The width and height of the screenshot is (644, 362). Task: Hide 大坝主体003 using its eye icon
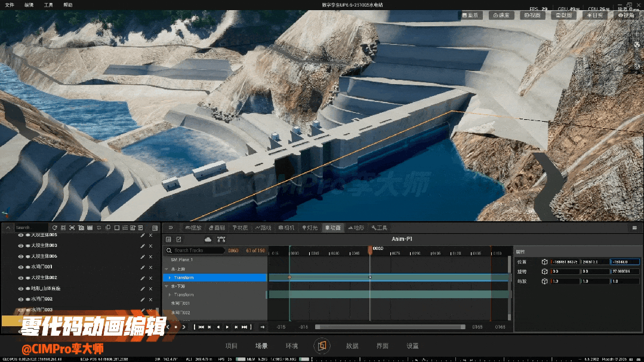point(20,246)
